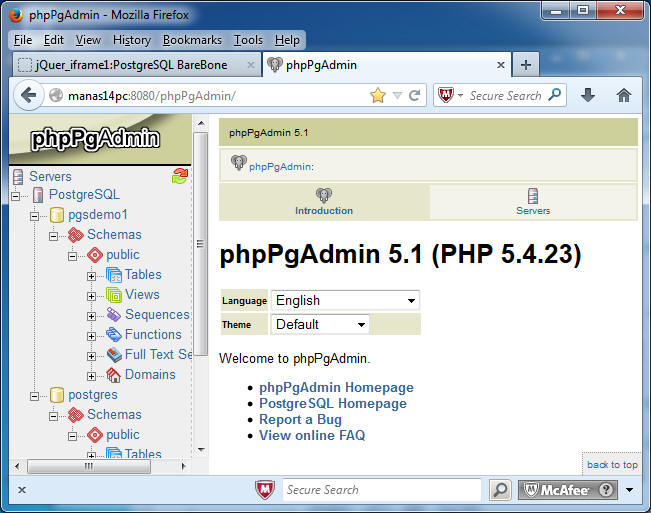Click the Servers root icon in tree
Viewport: 651px width, 513px height.
[18, 177]
